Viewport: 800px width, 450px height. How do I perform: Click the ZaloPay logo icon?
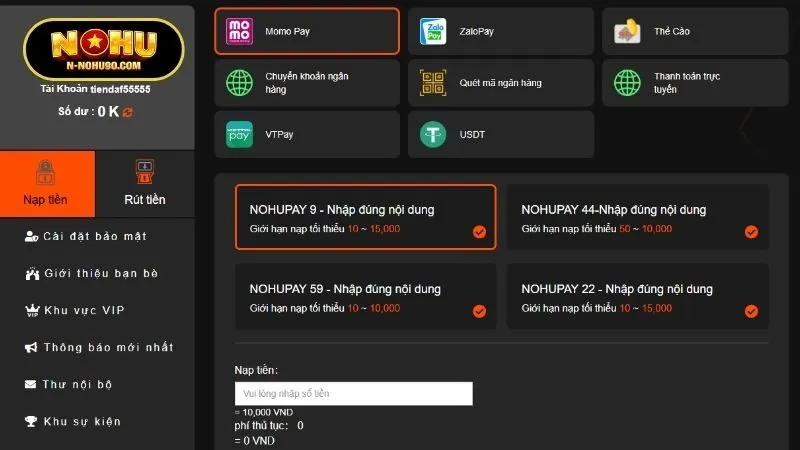point(433,31)
